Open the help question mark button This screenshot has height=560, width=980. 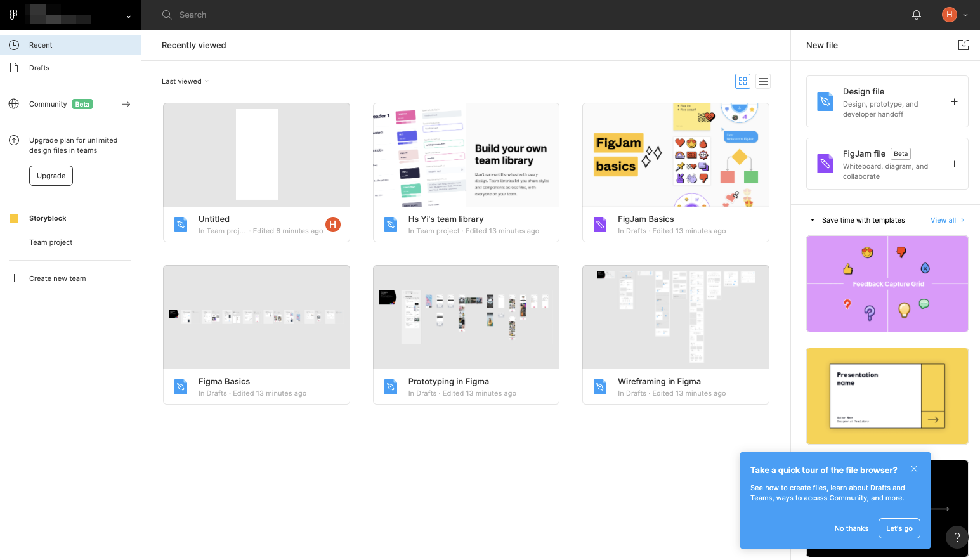point(957,537)
